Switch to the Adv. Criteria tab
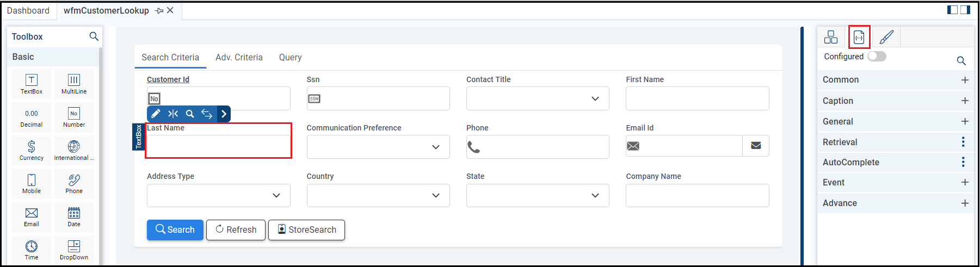 pyautogui.click(x=239, y=58)
